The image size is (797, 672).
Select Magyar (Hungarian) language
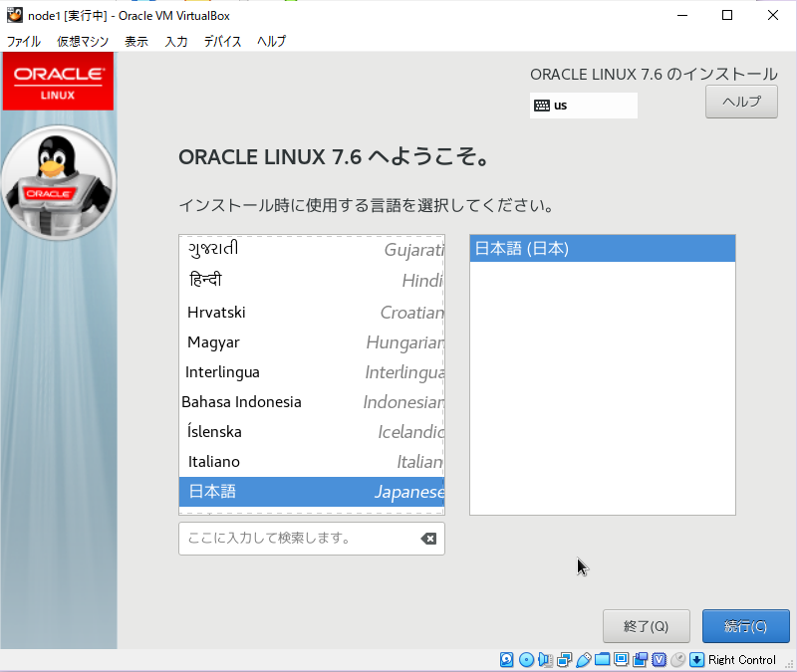tap(312, 342)
